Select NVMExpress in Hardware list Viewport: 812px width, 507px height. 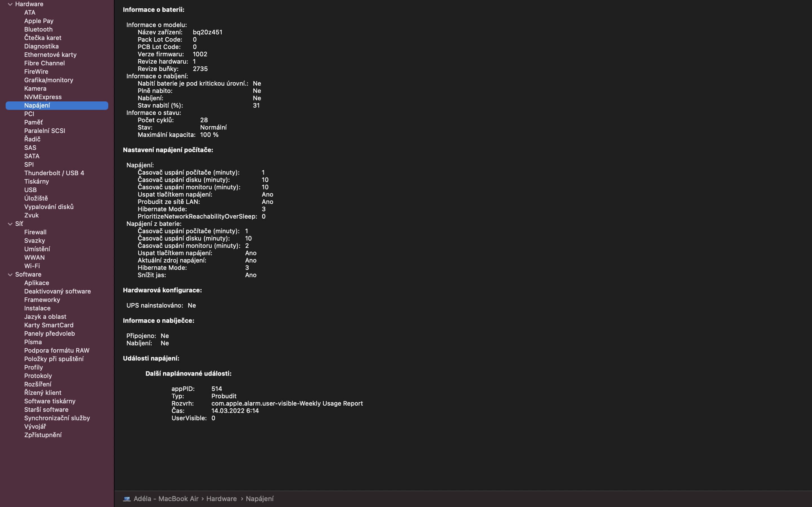[x=43, y=97]
